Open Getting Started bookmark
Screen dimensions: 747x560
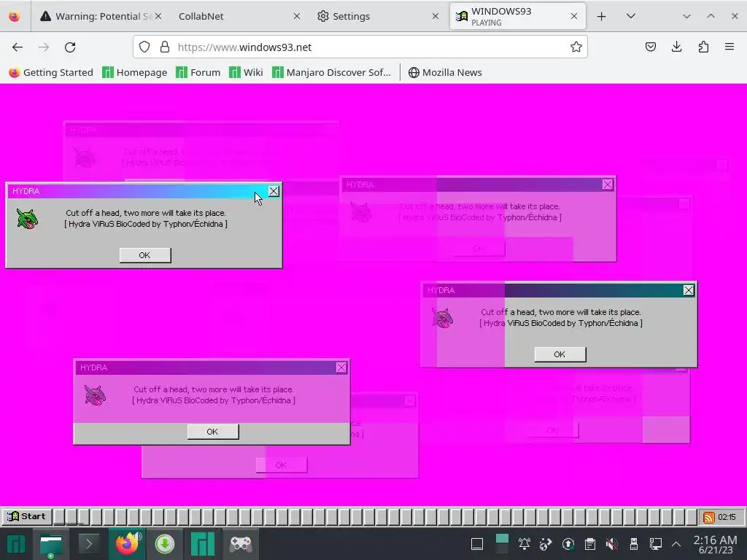(51, 72)
